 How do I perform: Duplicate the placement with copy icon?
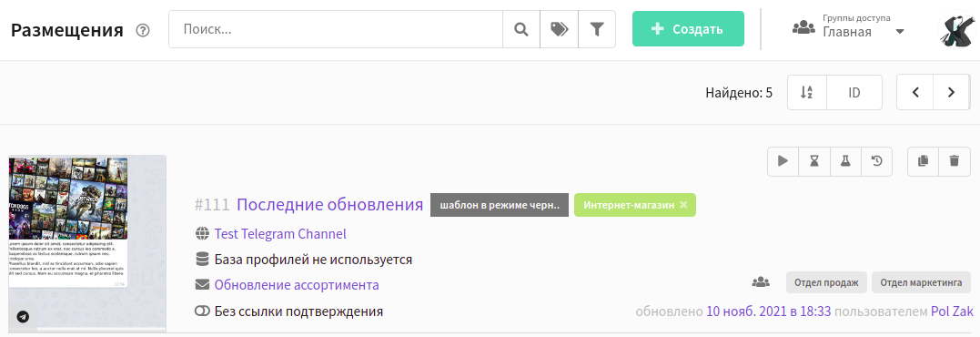[x=923, y=161]
